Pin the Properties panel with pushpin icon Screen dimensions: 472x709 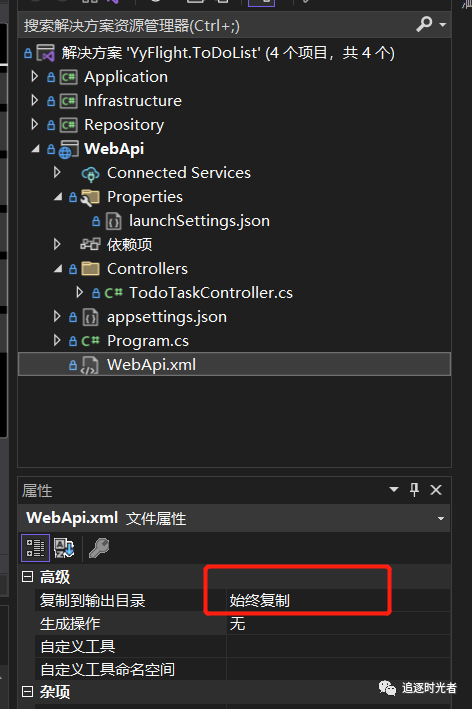point(414,490)
